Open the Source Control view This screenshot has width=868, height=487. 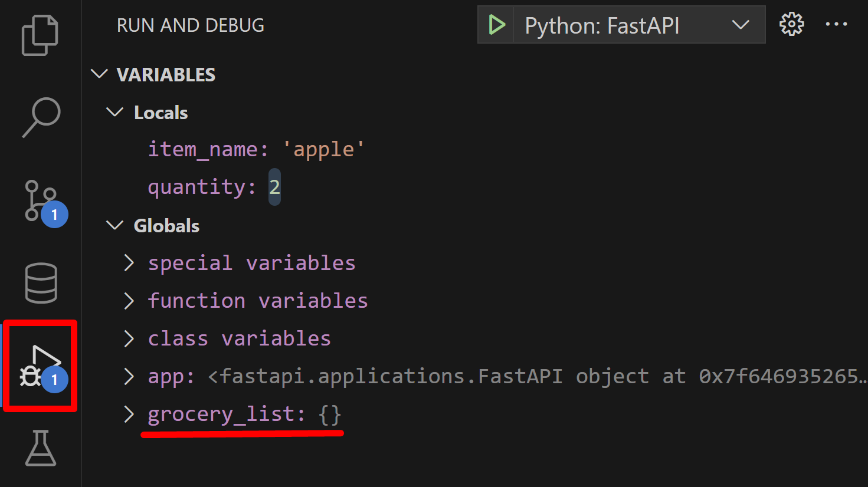40,200
